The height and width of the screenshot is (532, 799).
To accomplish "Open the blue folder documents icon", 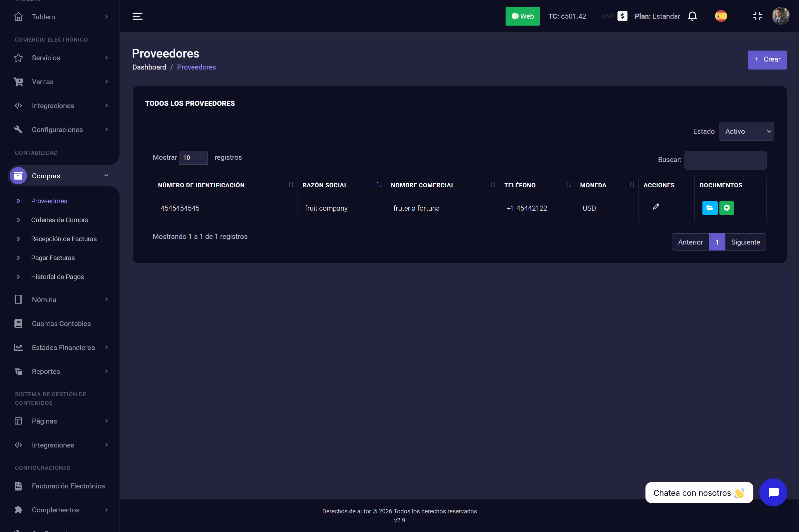I will 709,208.
